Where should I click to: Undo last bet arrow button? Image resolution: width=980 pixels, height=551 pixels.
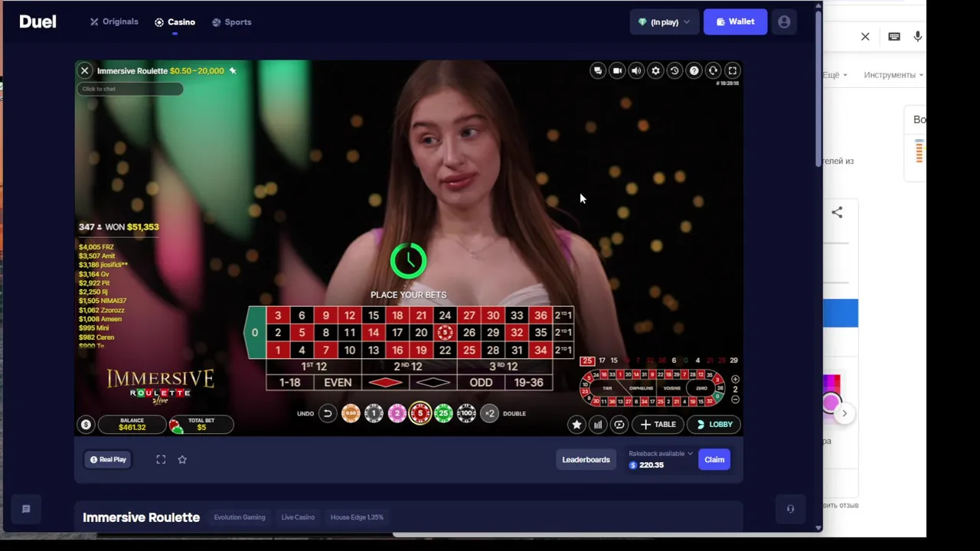(x=327, y=413)
